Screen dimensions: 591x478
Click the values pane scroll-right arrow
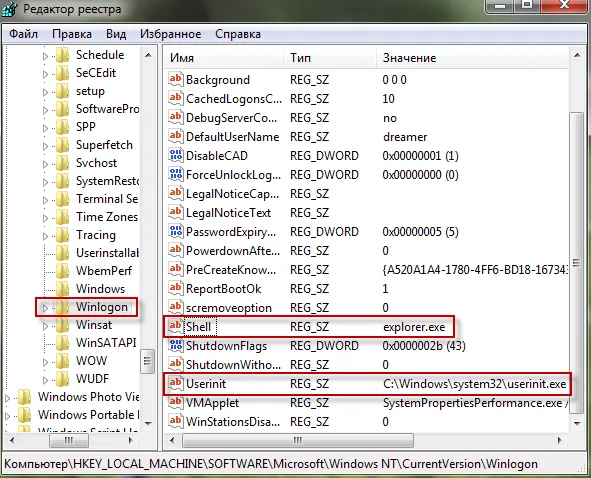(x=560, y=440)
